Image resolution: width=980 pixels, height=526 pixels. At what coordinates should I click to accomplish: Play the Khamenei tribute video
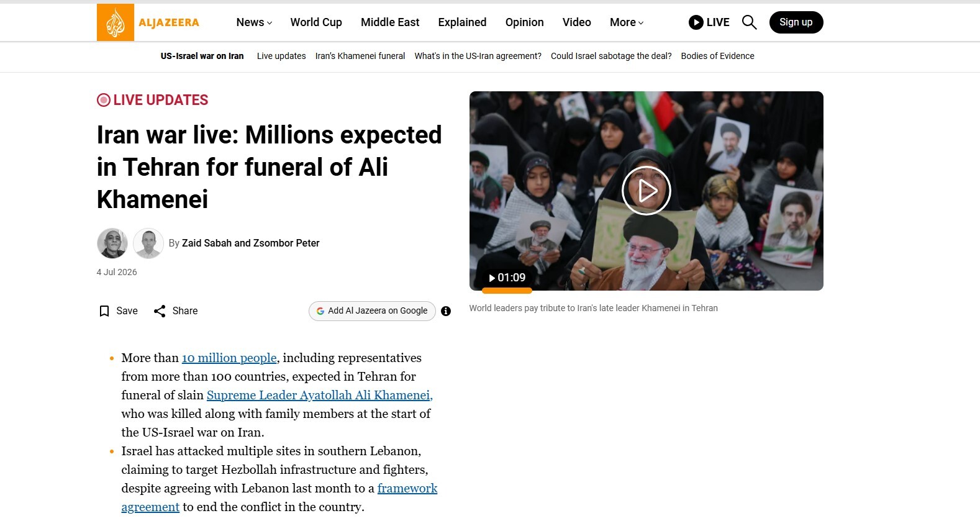(x=646, y=191)
